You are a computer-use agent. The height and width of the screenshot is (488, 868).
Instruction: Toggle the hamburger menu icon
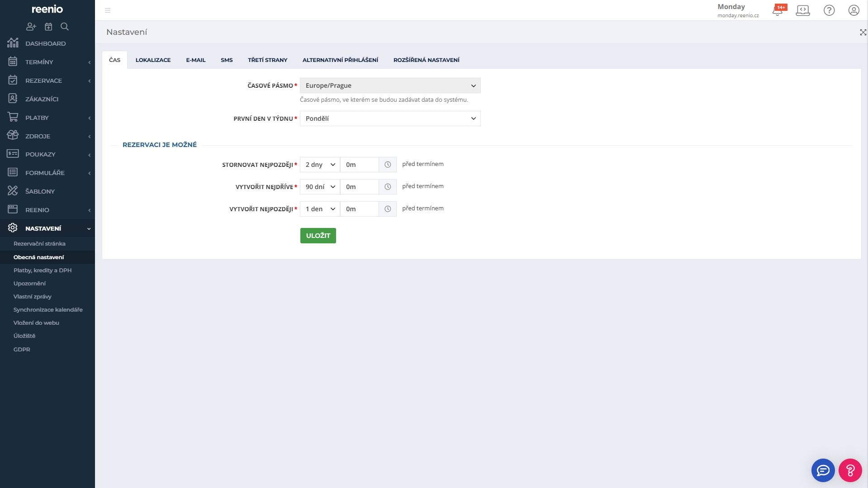click(x=108, y=10)
